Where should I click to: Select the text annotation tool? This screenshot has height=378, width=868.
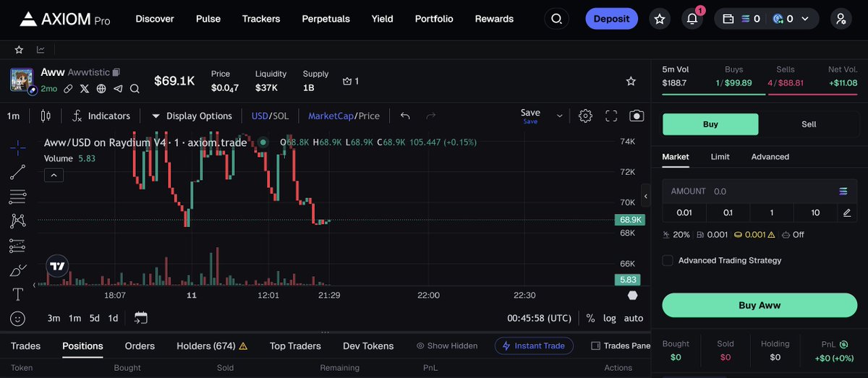click(x=18, y=294)
